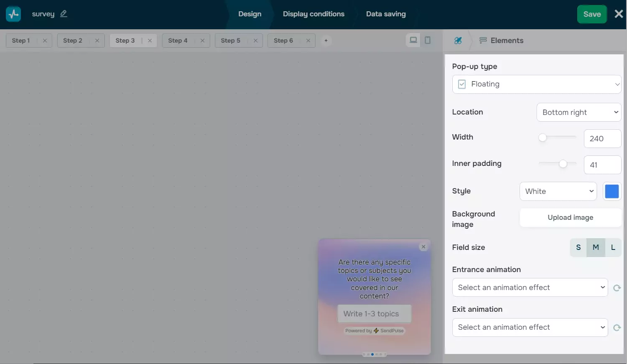Reset the entrance animation refresh icon
The image size is (627, 364).
coord(617,288)
